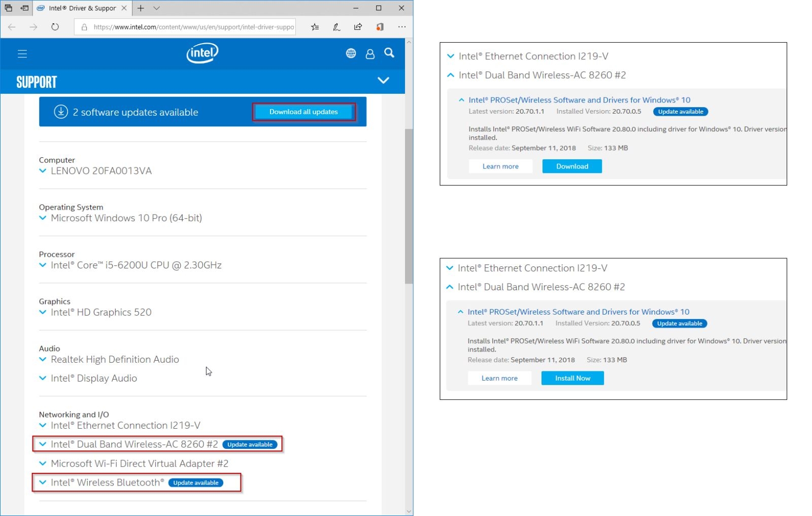Click the Add to favorites icon

(315, 27)
